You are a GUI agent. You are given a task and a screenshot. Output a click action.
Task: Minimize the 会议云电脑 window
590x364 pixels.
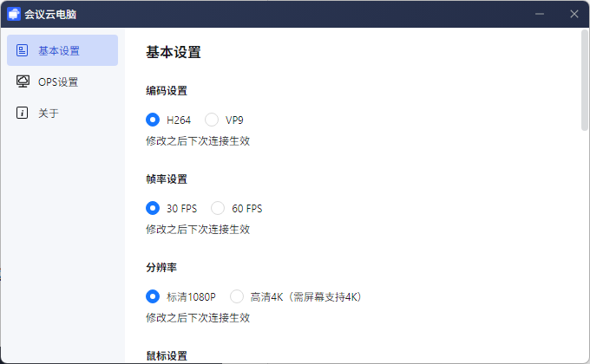point(540,14)
